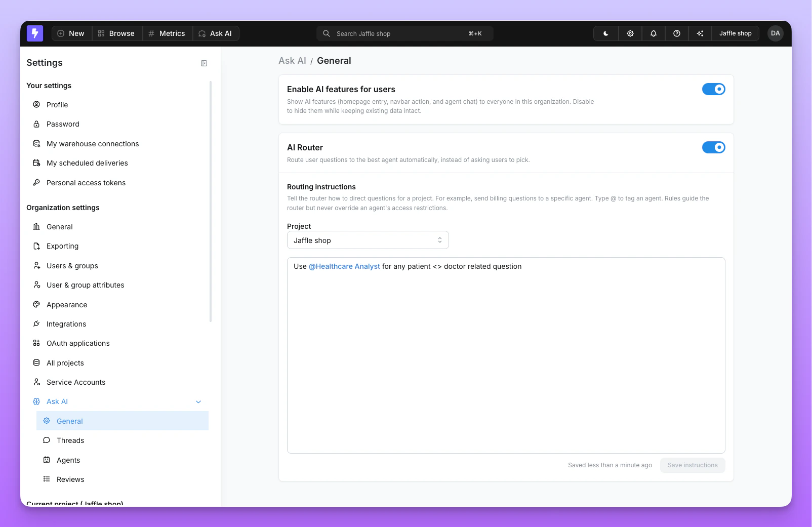This screenshot has width=812, height=527.
Task: Open organization General settings
Action: (117, 227)
